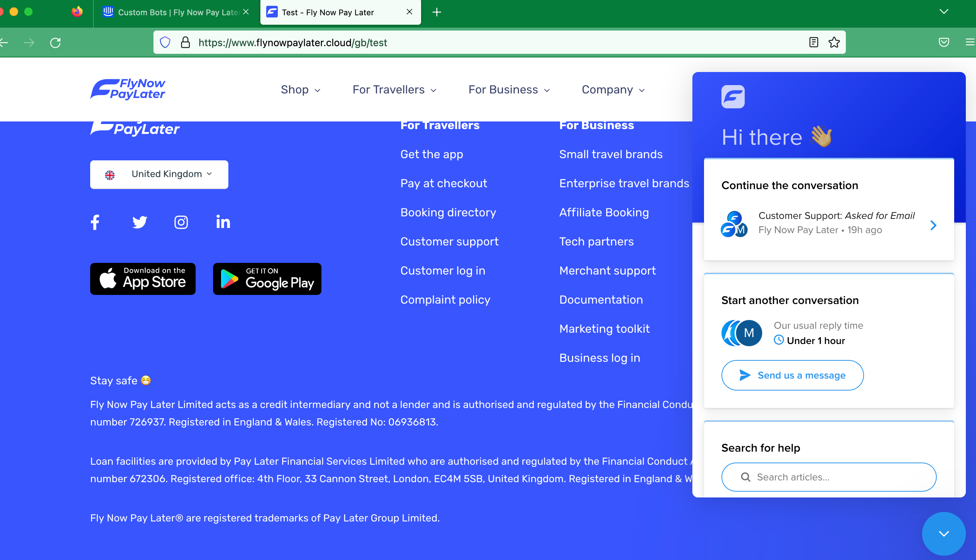Open Marketing toolkit link
Image resolution: width=976 pixels, height=560 pixels.
[604, 329]
